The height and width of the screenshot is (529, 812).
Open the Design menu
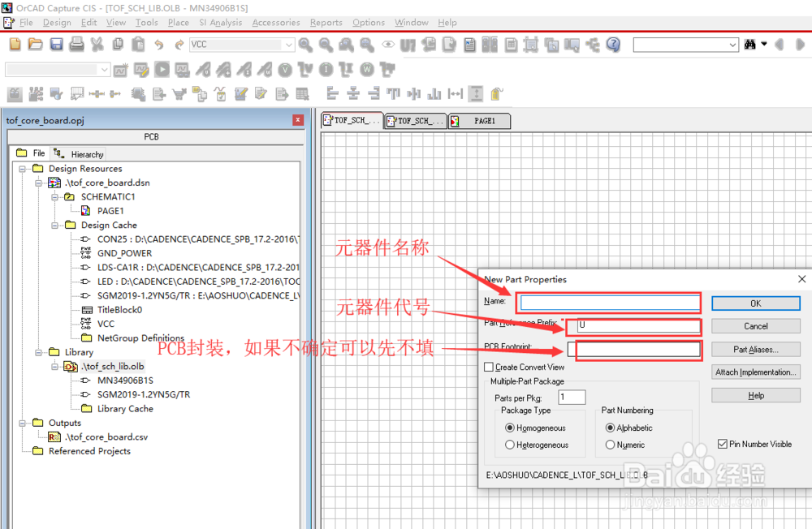57,22
